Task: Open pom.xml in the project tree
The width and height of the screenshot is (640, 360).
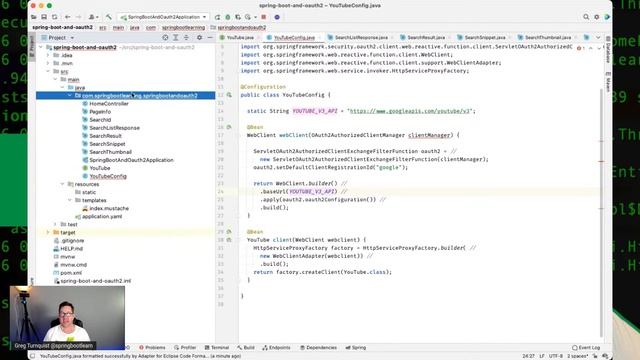Action: (71, 273)
